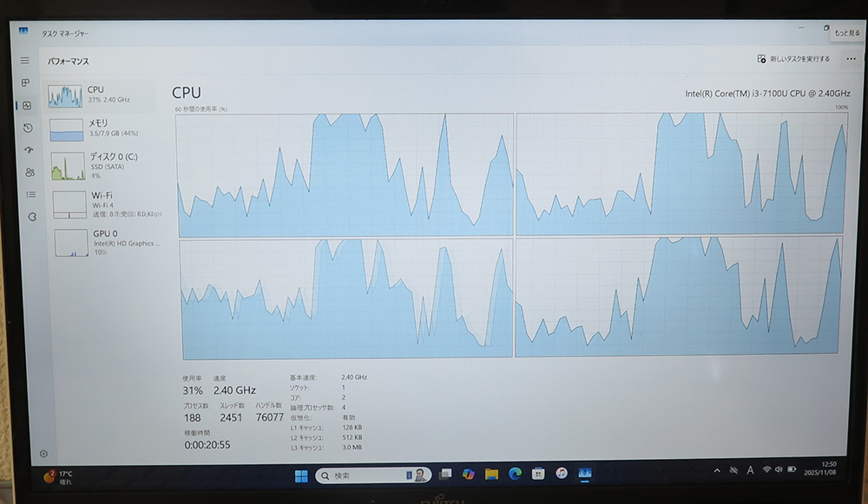Screen dimensions: 868x504
Task: Select the ディスク 0 (C:) entry
Action: [105, 166]
